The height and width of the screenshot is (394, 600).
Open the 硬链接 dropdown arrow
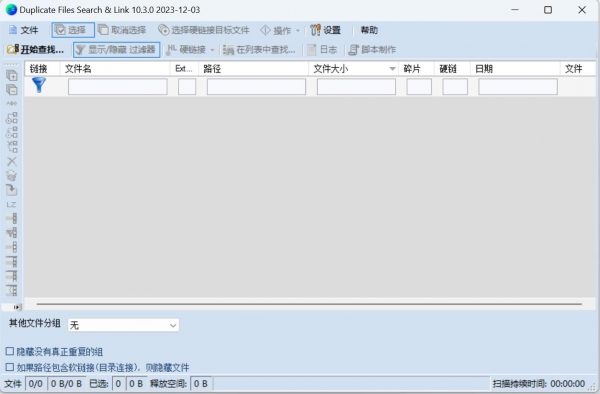[x=212, y=50]
